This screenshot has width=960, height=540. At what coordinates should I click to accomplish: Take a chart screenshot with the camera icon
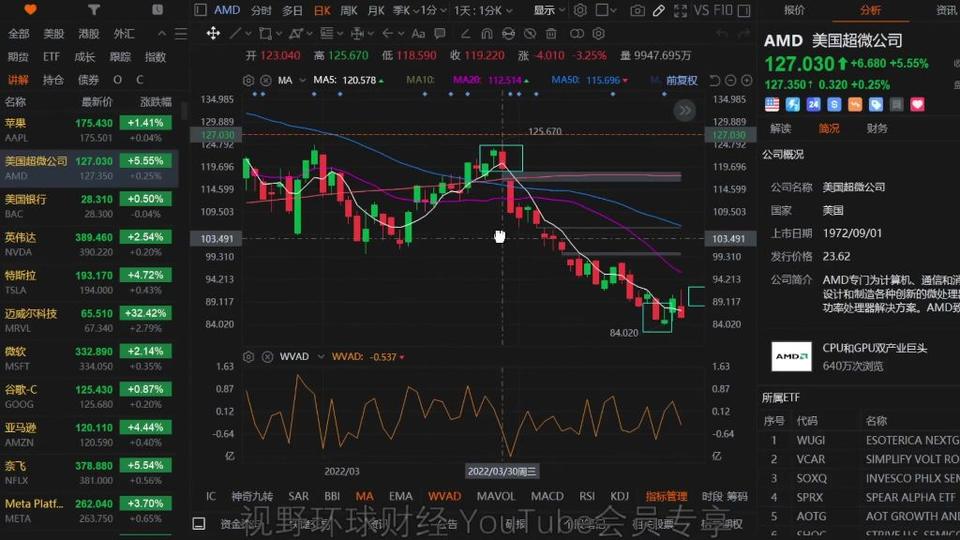(637, 10)
